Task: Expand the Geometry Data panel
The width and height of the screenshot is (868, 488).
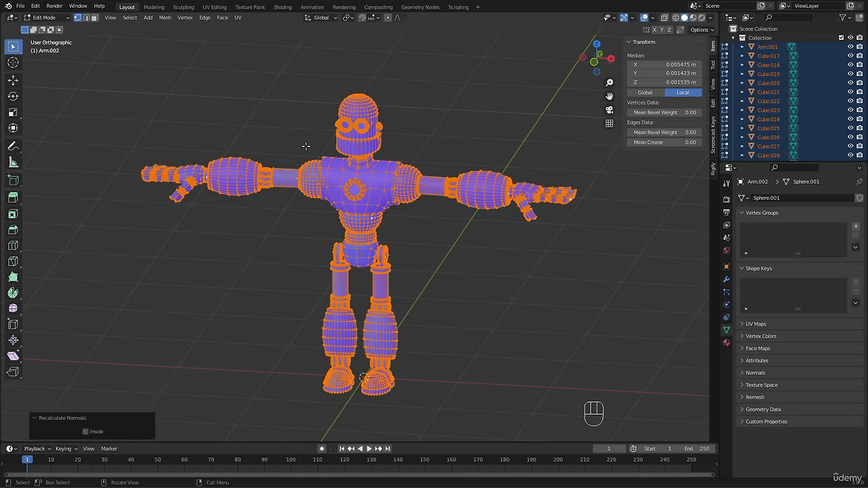Action: (x=763, y=409)
